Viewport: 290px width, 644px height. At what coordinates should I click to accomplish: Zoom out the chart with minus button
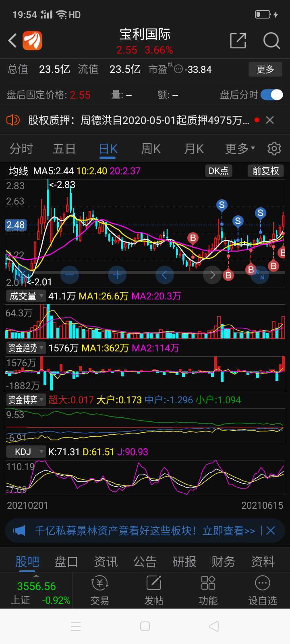[x=70, y=275]
